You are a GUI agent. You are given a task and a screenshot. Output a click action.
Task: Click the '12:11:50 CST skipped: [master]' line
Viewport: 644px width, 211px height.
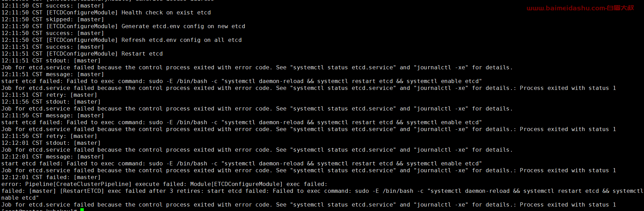[x=53, y=20]
